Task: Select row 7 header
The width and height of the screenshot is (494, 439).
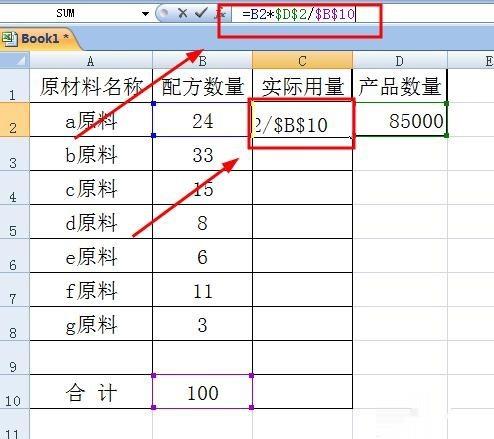Action: 15,290
